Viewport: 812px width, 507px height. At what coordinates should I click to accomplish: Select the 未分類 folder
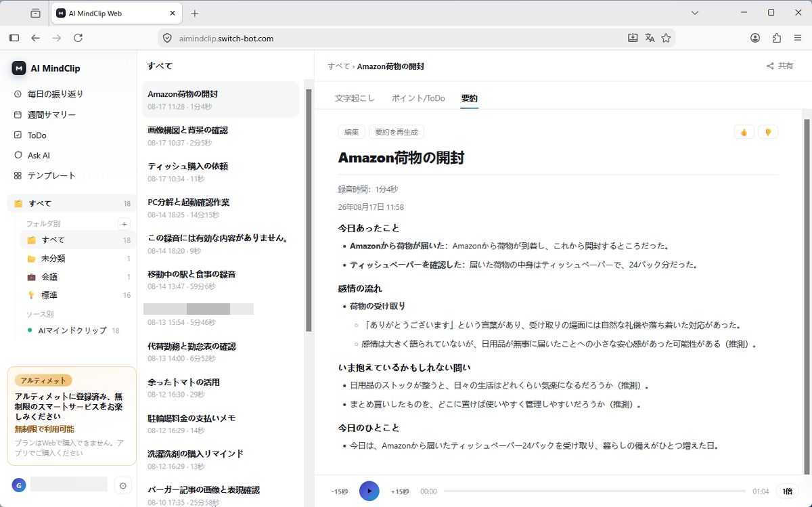[x=78, y=259]
